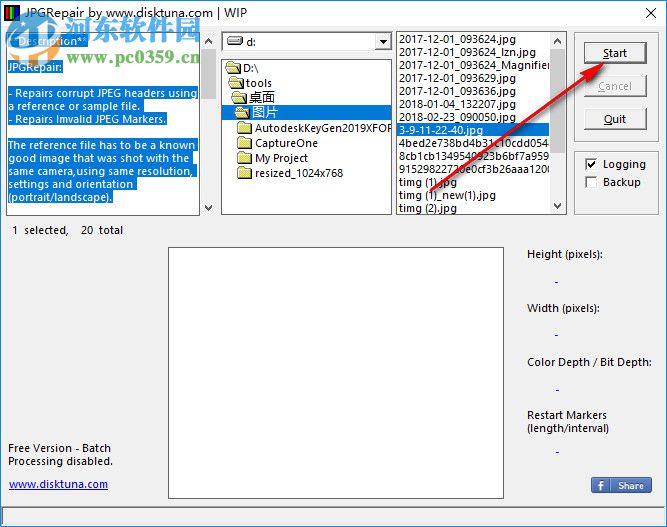Open the d: drive dropdown

click(x=383, y=42)
